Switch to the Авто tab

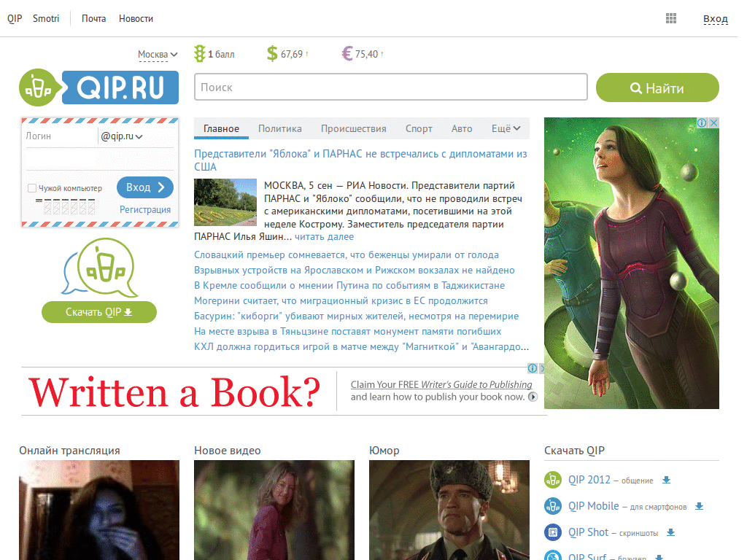[x=462, y=128]
